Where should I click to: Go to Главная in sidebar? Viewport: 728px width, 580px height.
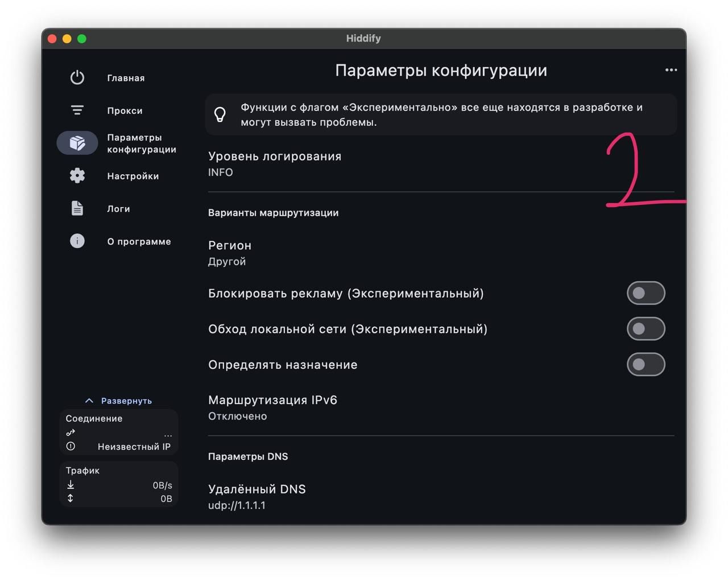pyautogui.click(x=126, y=78)
